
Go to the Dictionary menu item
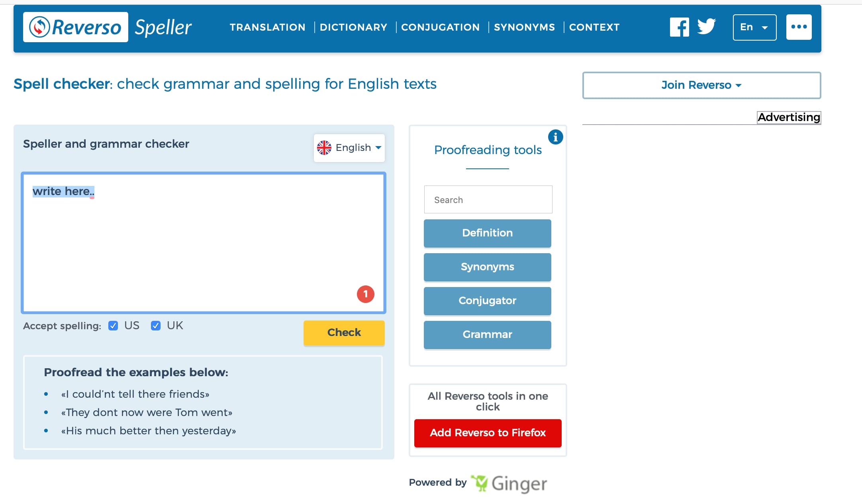pos(353,27)
